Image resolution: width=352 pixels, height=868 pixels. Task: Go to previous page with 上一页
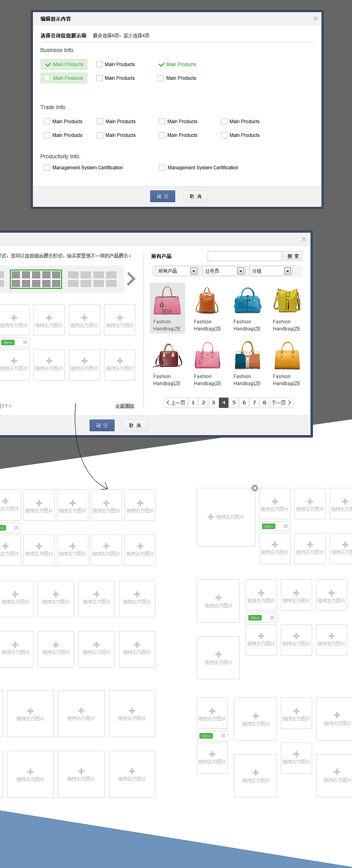(x=175, y=403)
